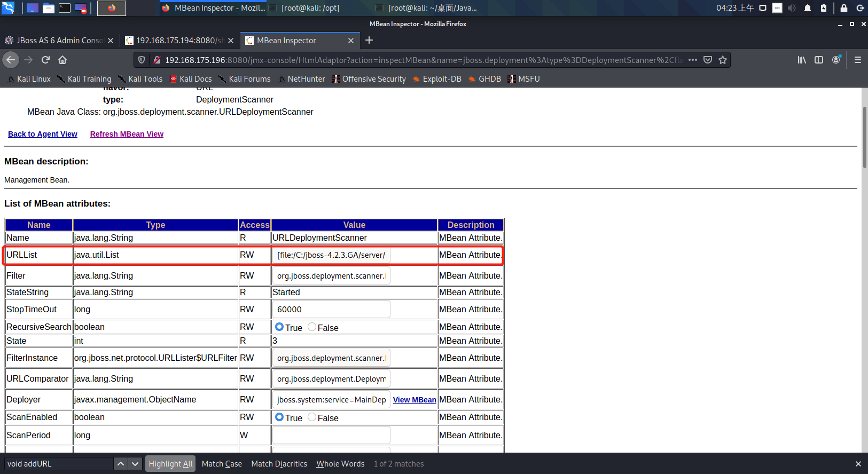Open the Firefox hamburger menu

point(858,60)
